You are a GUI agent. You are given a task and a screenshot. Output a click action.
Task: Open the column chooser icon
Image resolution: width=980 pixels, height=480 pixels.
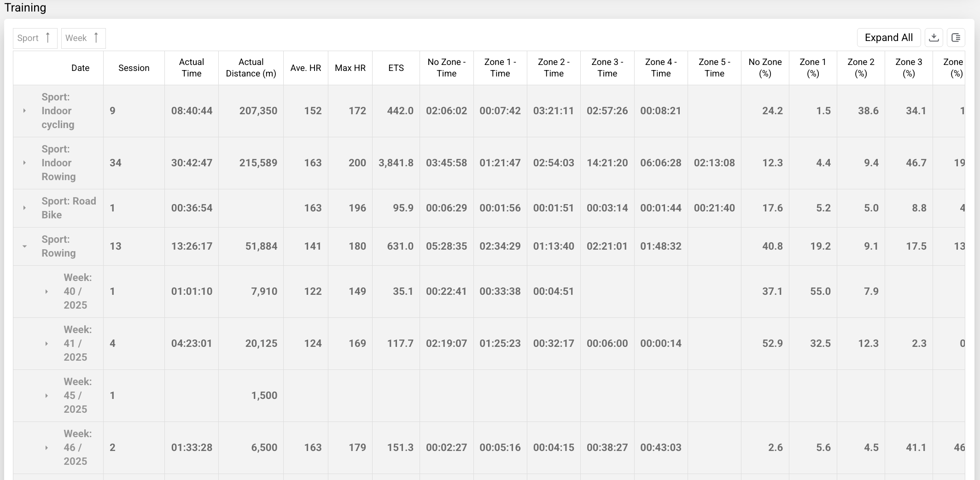tap(956, 38)
